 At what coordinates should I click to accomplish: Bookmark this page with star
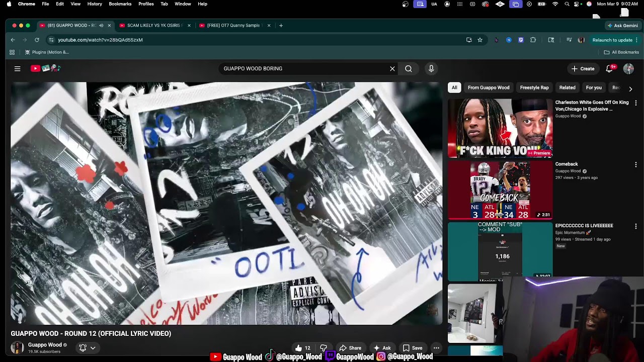click(x=480, y=40)
